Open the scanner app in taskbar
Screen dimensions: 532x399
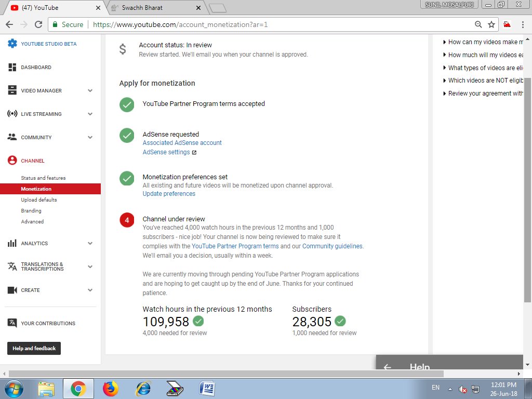[x=175, y=389]
